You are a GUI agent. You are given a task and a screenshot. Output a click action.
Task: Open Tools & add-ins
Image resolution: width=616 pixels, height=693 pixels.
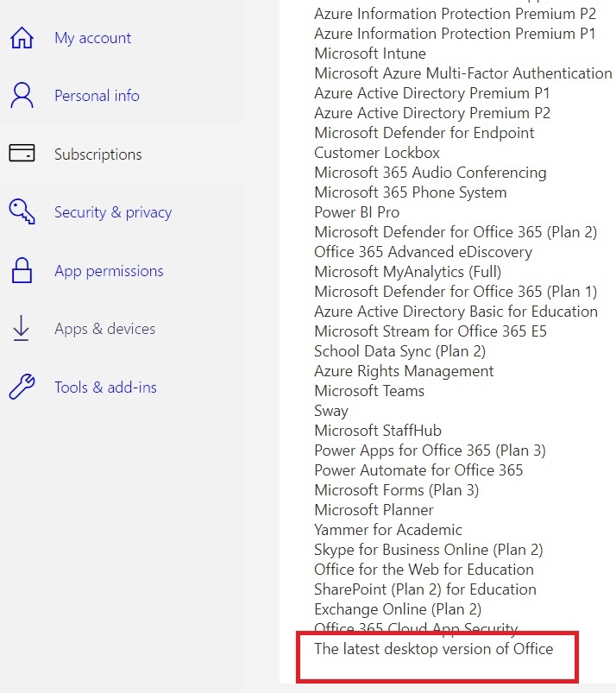(105, 387)
